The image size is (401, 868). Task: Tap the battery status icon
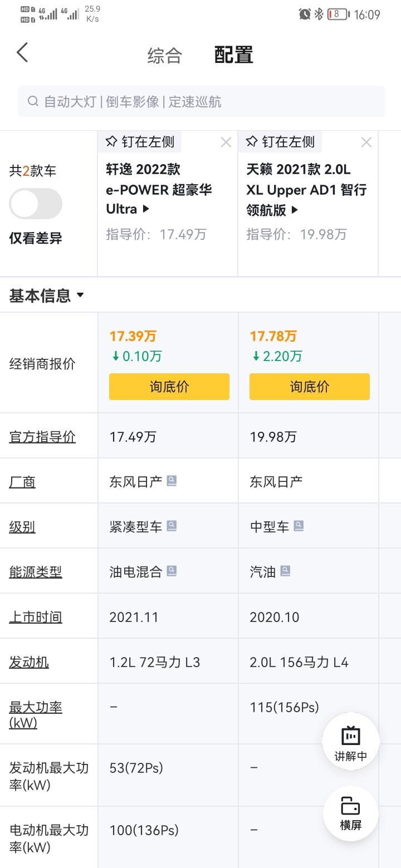(339, 14)
